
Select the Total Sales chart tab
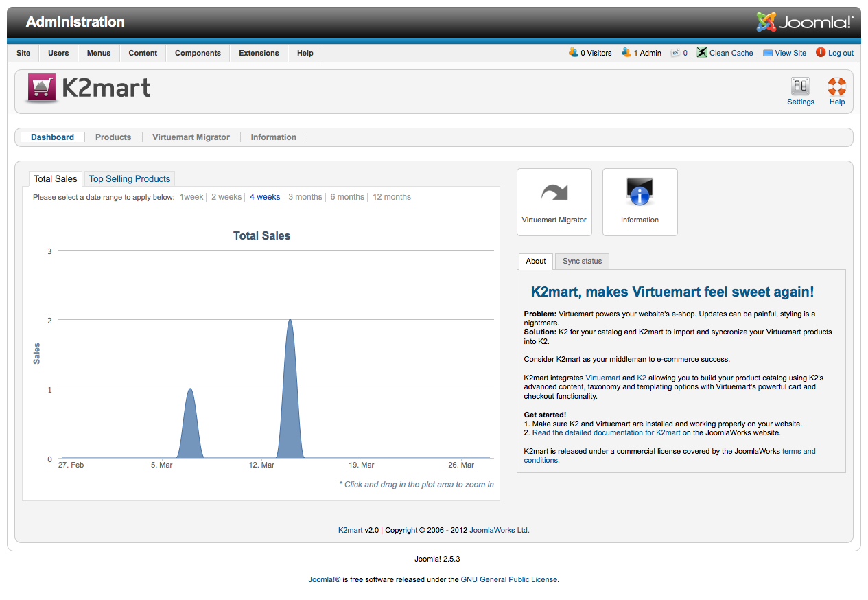pos(56,178)
